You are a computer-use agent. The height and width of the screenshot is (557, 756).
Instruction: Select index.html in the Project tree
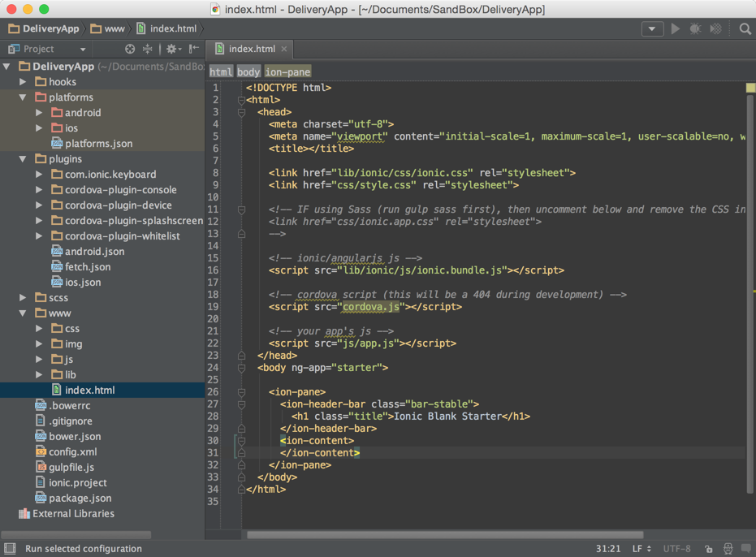point(102,390)
